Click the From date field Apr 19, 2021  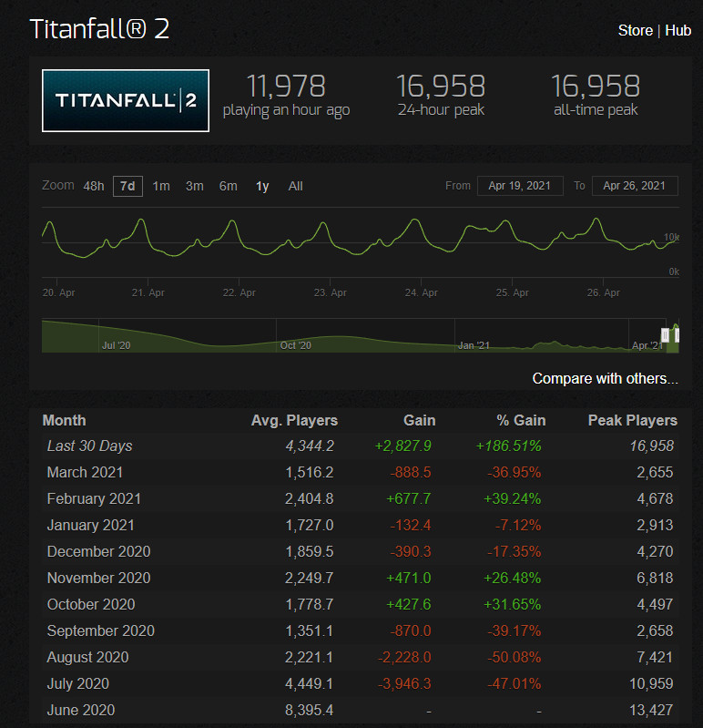[520, 186]
